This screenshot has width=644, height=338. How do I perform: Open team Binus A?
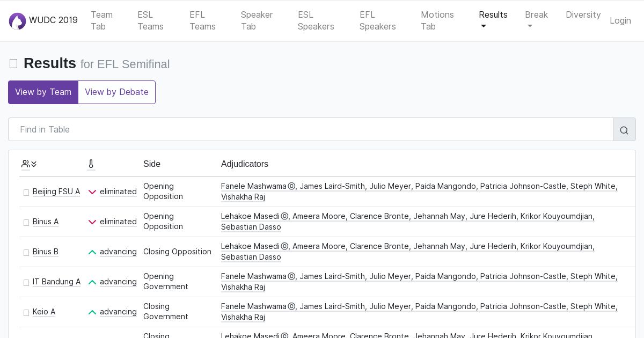[x=46, y=222]
